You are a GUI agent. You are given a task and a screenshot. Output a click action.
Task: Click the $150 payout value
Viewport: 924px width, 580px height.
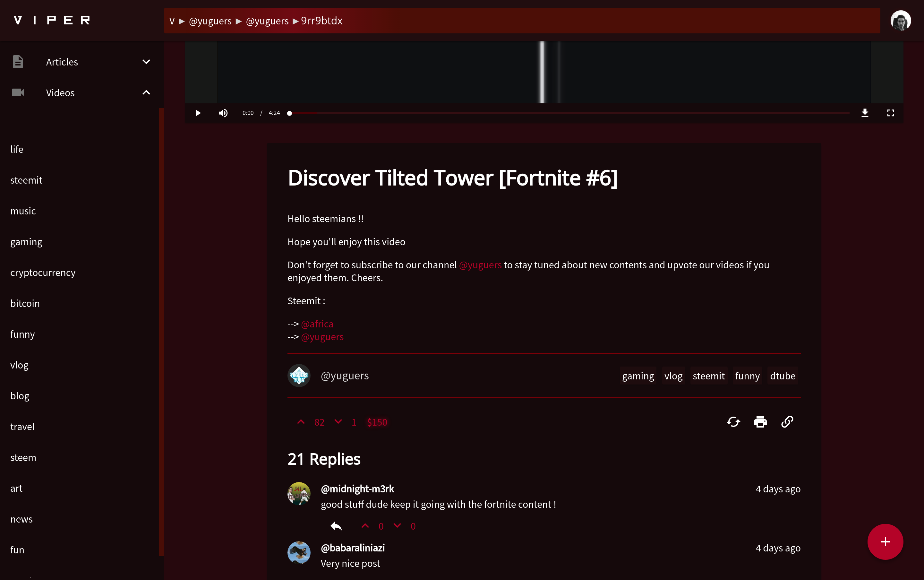tap(377, 422)
